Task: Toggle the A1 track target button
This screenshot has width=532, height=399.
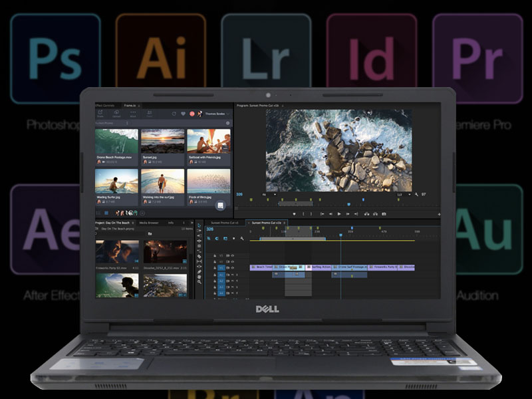Action: tap(221, 275)
